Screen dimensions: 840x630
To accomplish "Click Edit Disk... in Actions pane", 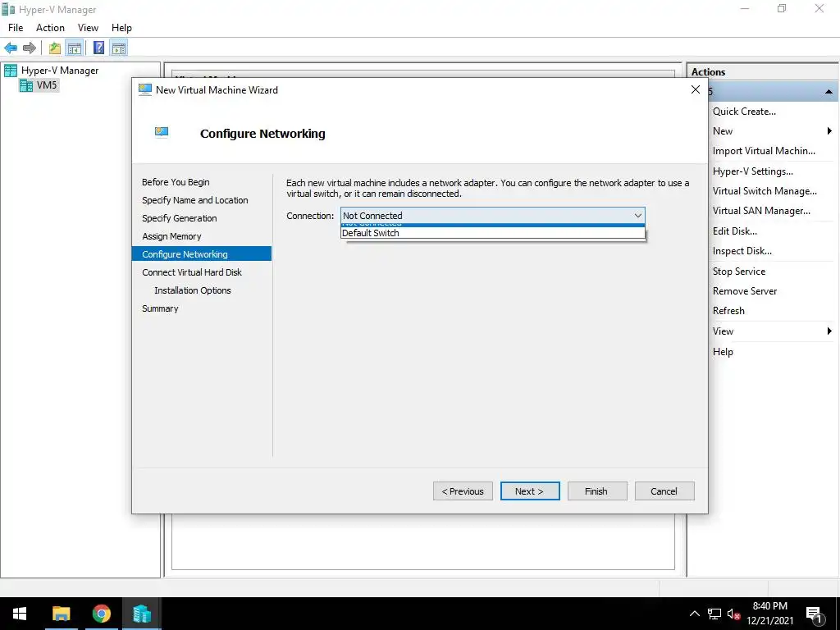I will (734, 231).
